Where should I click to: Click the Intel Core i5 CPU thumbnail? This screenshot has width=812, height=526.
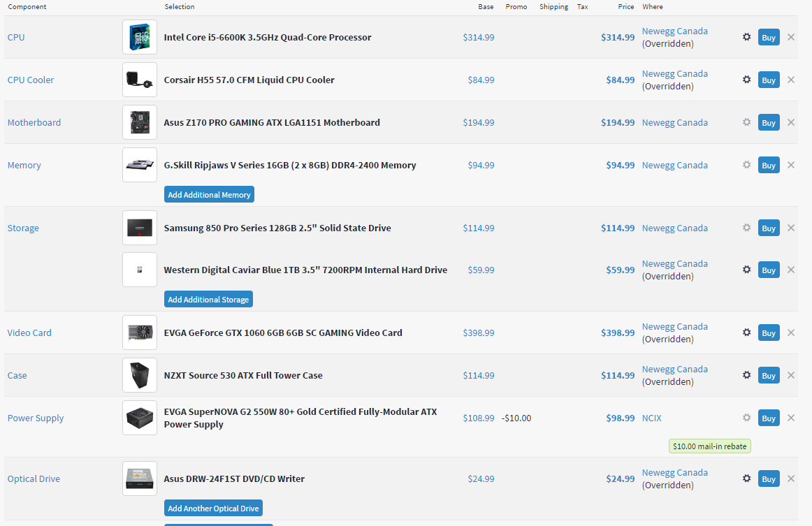coord(140,37)
